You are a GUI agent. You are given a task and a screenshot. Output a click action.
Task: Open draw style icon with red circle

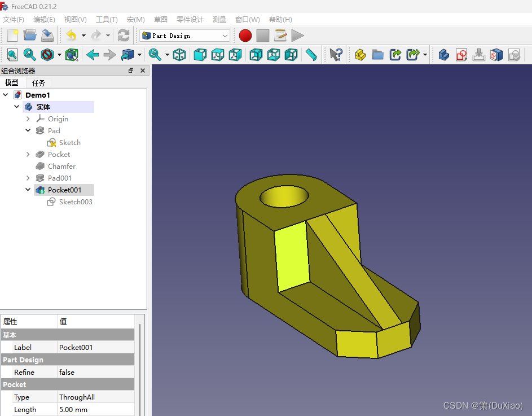coord(47,55)
